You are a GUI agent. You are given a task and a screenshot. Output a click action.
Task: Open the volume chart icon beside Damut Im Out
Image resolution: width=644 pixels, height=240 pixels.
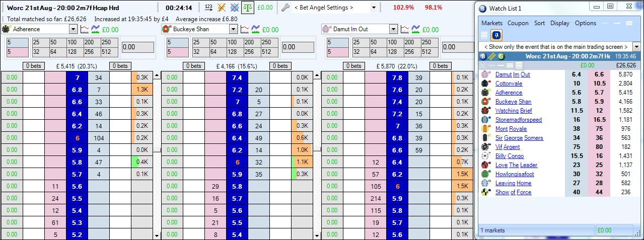[x=415, y=29]
